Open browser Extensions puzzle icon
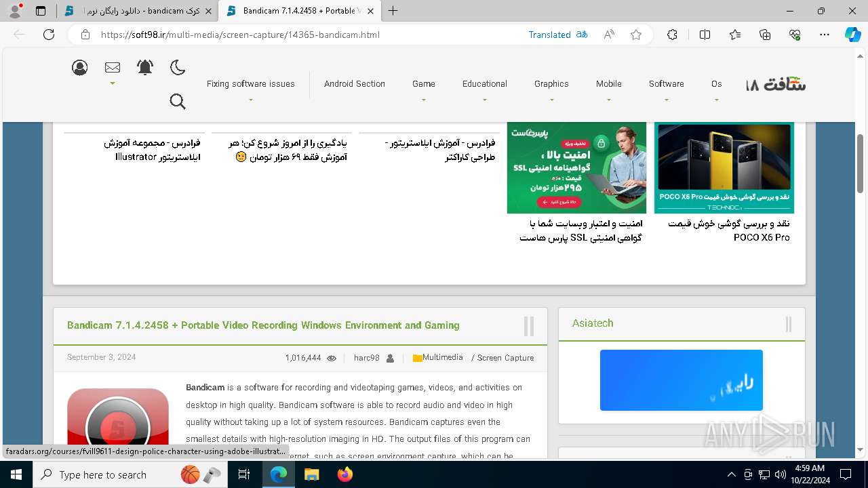Screen dimensions: 868x488 tap(672, 35)
